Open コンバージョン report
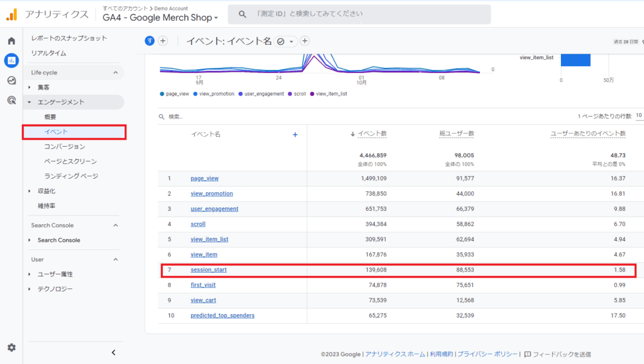The image size is (644, 364). coord(65,147)
